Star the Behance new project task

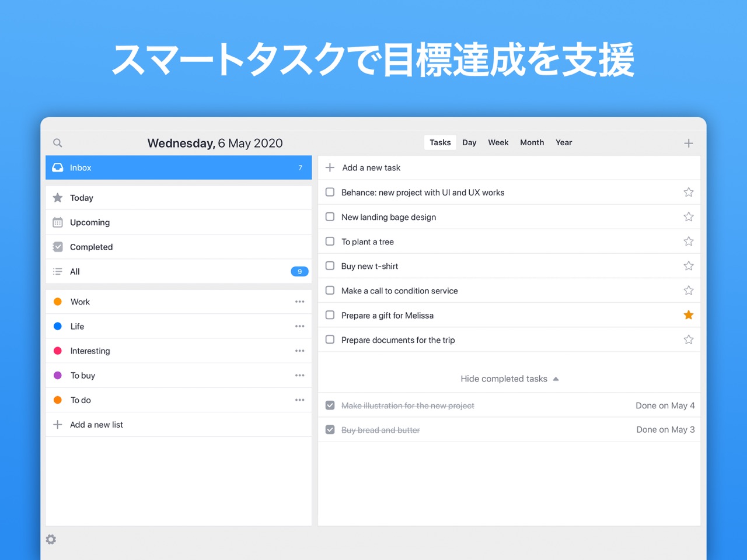[689, 192]
